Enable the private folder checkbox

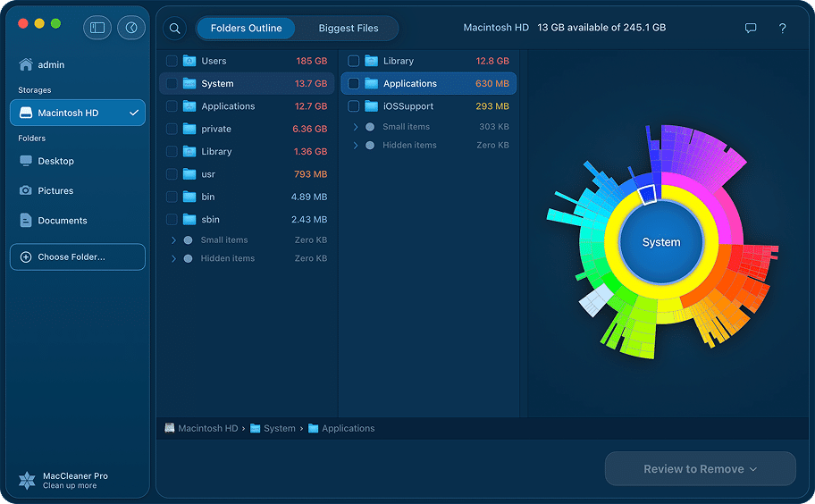click(172, 129)
